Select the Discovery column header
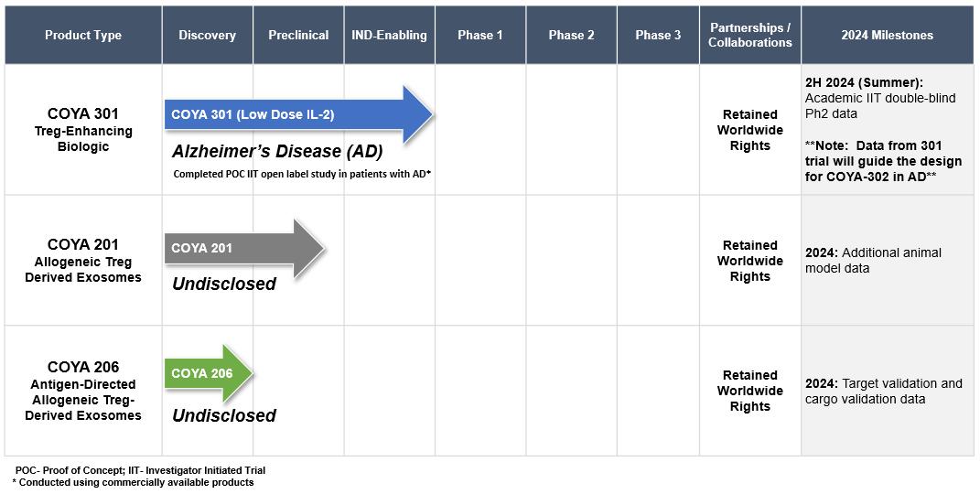 [207, 35]
